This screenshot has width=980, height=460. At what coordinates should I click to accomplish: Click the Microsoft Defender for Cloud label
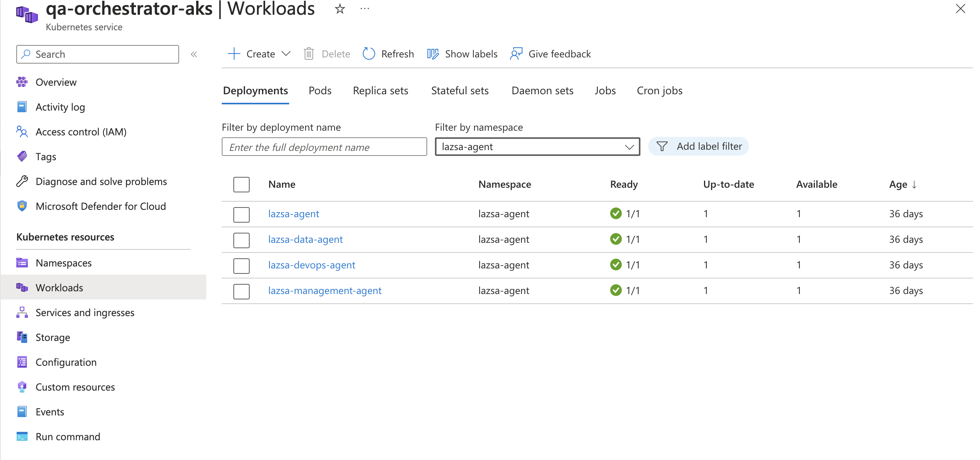101,206
